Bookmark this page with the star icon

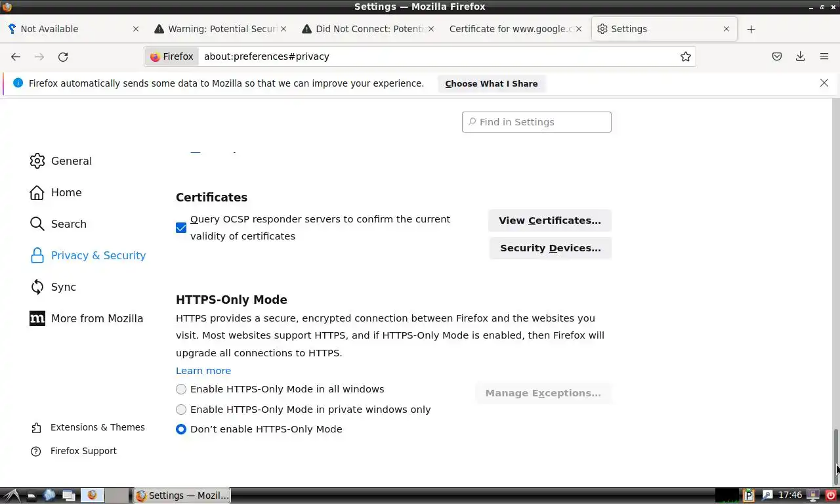pyautogui.click(x=686, y=56)
